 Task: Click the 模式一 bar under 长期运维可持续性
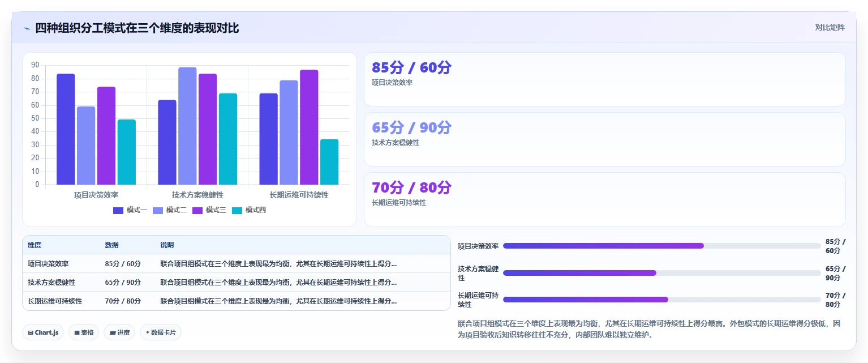pos(269,139)
